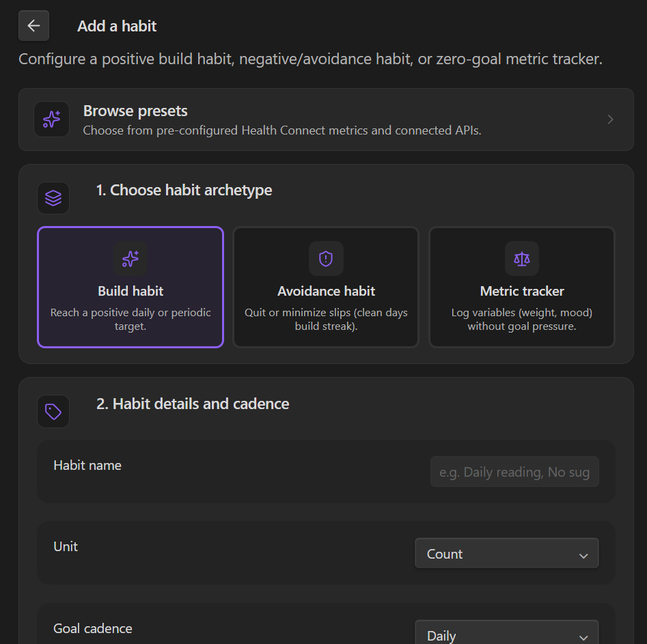Click the 'Add a habit' page title

tap(117, 27)
